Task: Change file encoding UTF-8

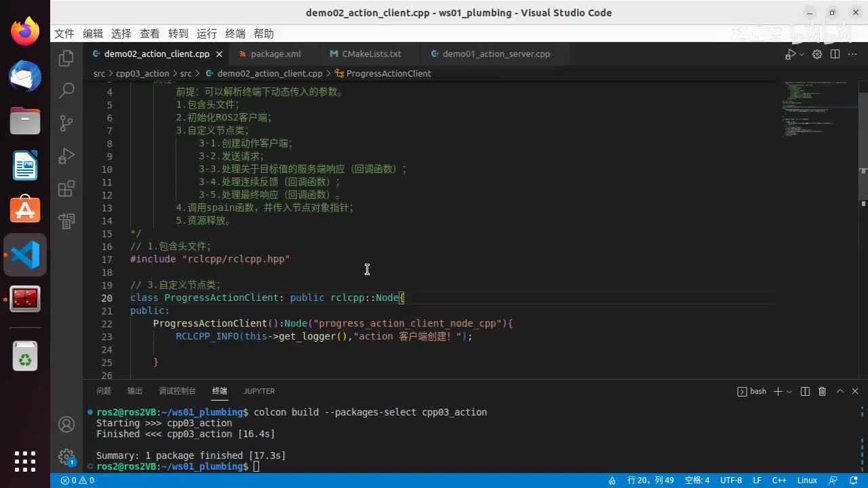Action: pos(731,481)
